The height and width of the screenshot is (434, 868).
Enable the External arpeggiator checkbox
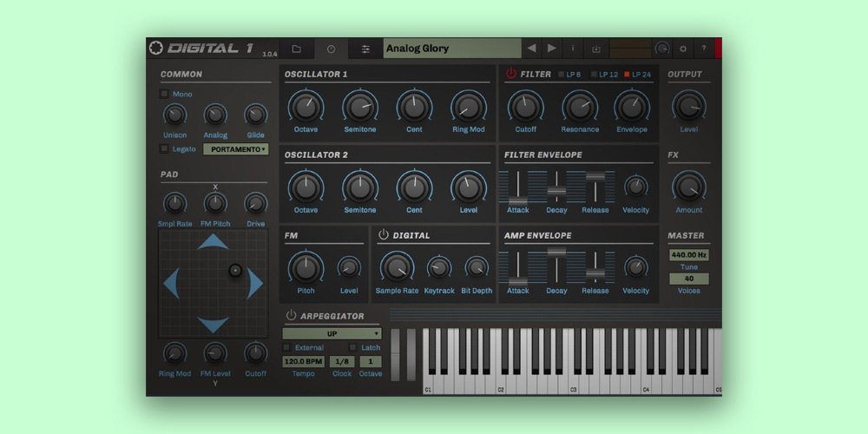[x=286, y=347]
